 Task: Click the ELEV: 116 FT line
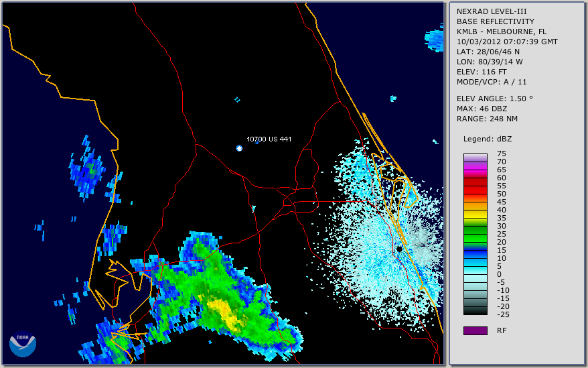482,72
